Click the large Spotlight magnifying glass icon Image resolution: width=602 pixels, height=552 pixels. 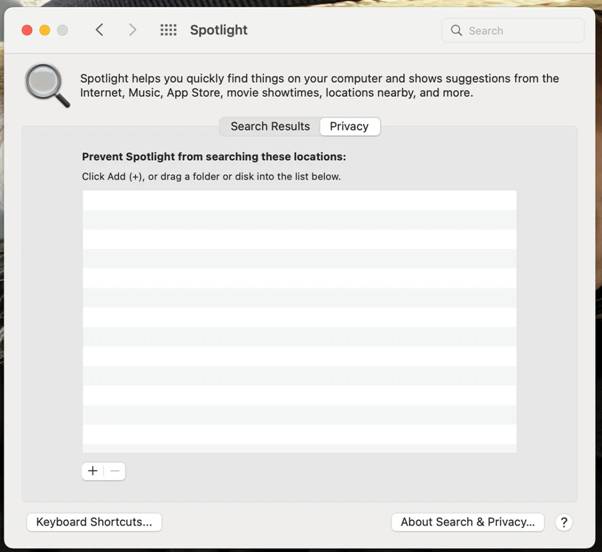point(47,85)
